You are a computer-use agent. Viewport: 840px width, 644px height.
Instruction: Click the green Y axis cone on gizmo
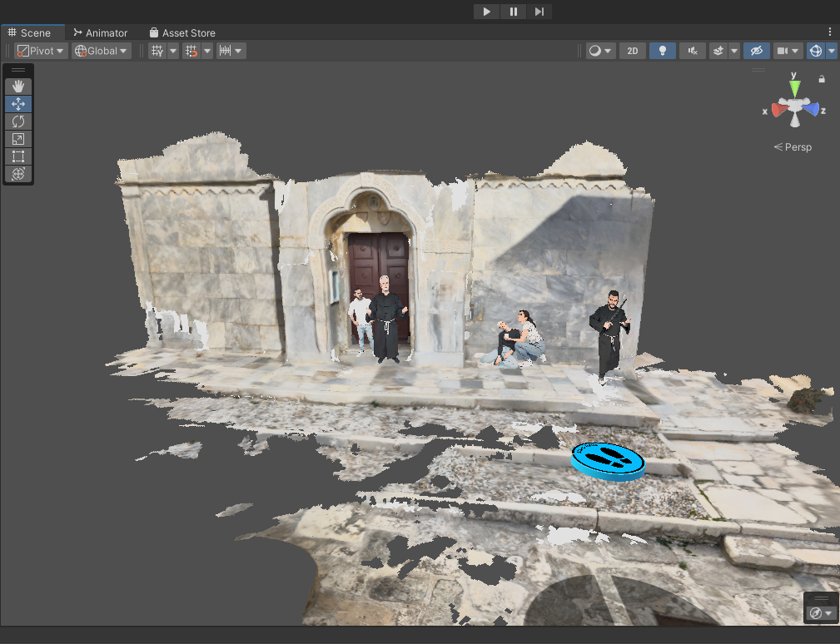pos(795,87)
